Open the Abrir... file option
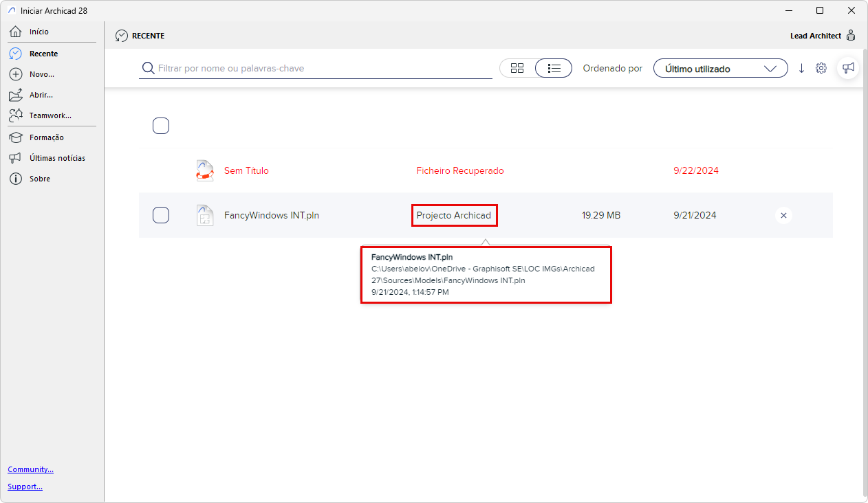 41,95
